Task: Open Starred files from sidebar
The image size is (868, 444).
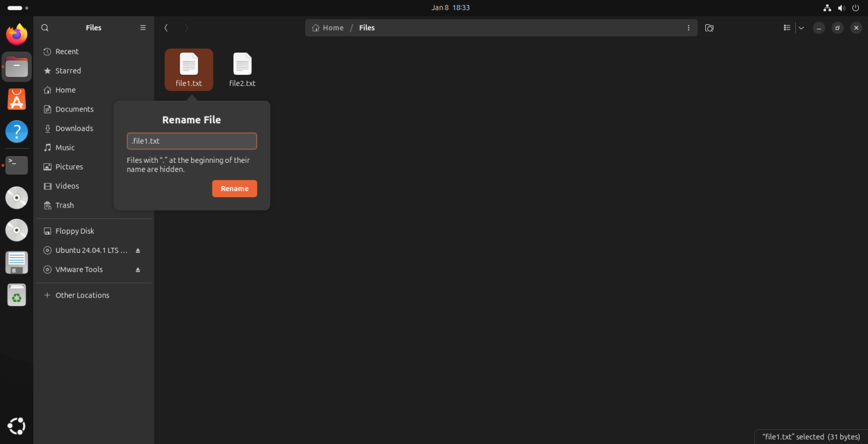Action: [x=68, y=71]
